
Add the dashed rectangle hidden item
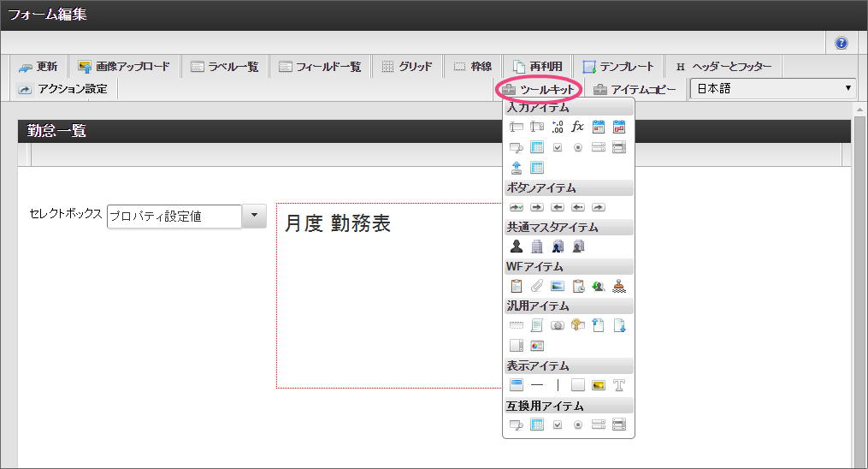(516, 325)
